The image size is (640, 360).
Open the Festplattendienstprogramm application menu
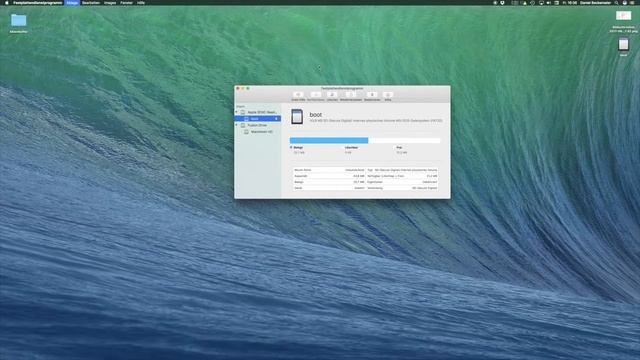38,2
